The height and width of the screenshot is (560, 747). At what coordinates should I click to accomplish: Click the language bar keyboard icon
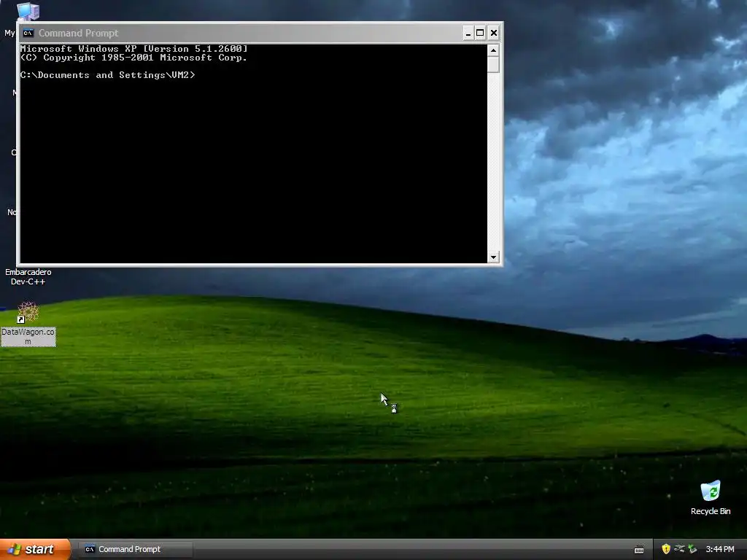pyautogui.click(x=639, y=550)
